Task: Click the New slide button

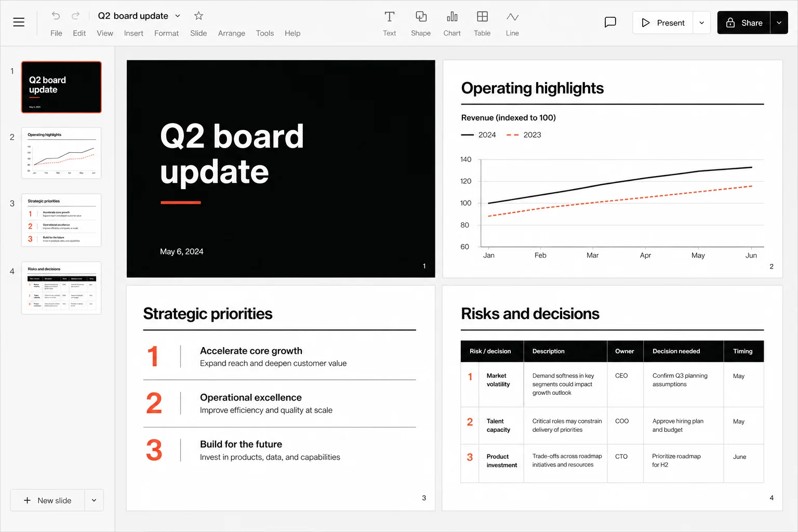Action: click(47, 500)
